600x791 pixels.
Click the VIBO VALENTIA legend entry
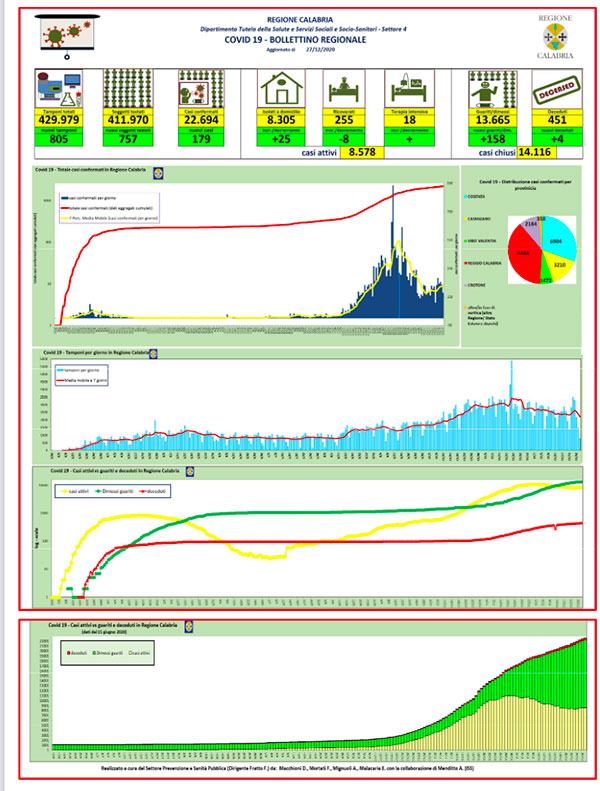(x=479, y=241)
